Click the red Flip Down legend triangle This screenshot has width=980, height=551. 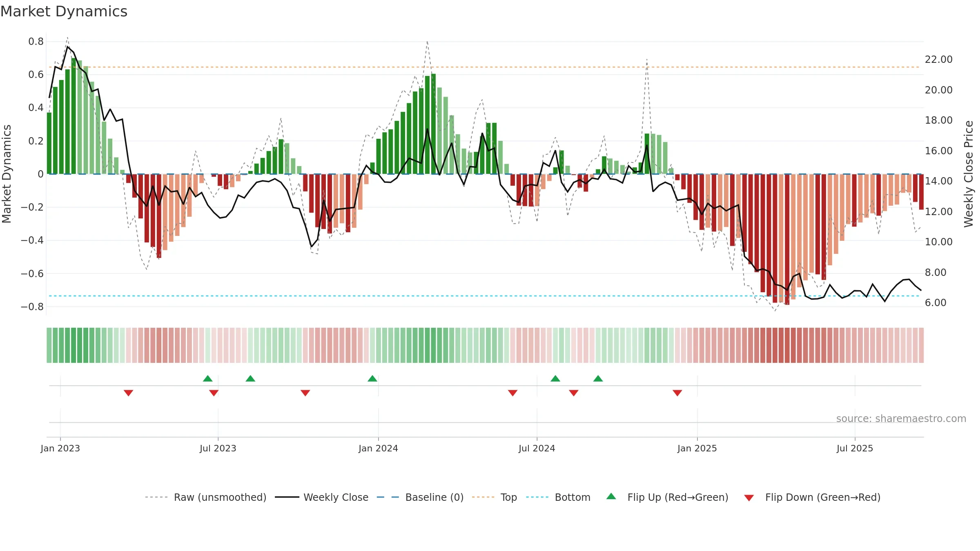[x=749, y=498]
